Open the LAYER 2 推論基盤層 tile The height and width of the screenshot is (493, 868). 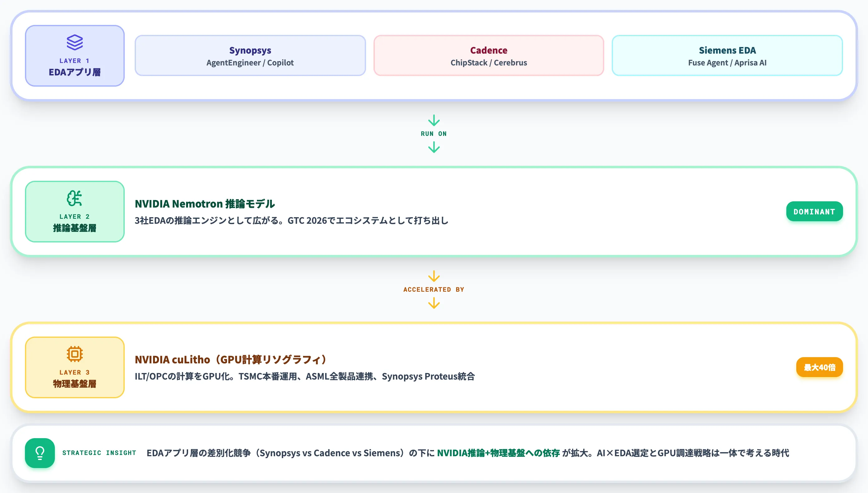[x=75, y=212]
